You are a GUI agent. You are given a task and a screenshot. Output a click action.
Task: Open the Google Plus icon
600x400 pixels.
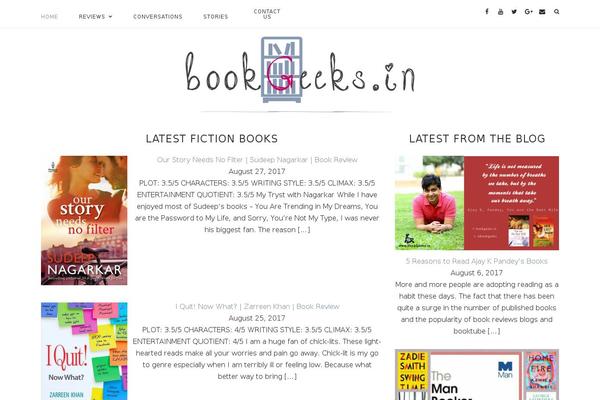[528, 11]
